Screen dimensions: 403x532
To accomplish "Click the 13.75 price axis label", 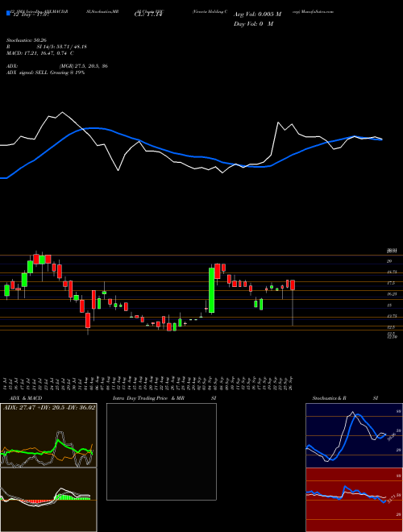I will pyautogui.click(x=392, y=316).
